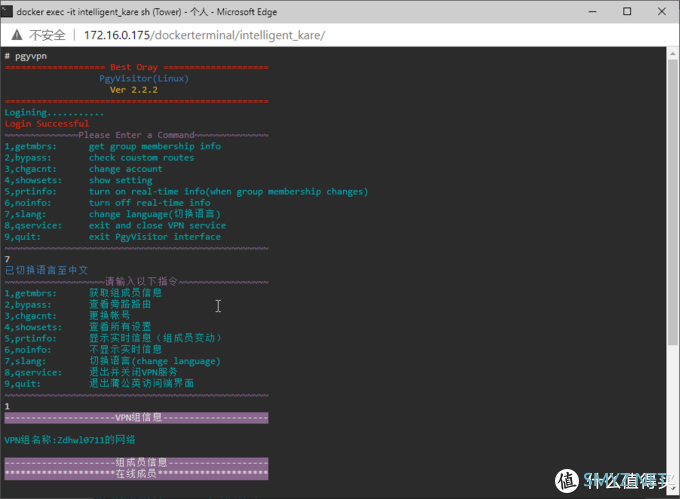The height and width of the screenshot is (499, 680).
Task: Click the '已切换语言至中文' message
Action: pyautogui.click(x=46, y=270)
